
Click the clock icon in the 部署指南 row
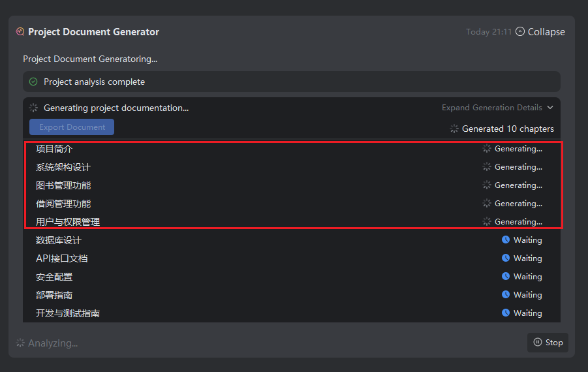(x=505, y=295)
